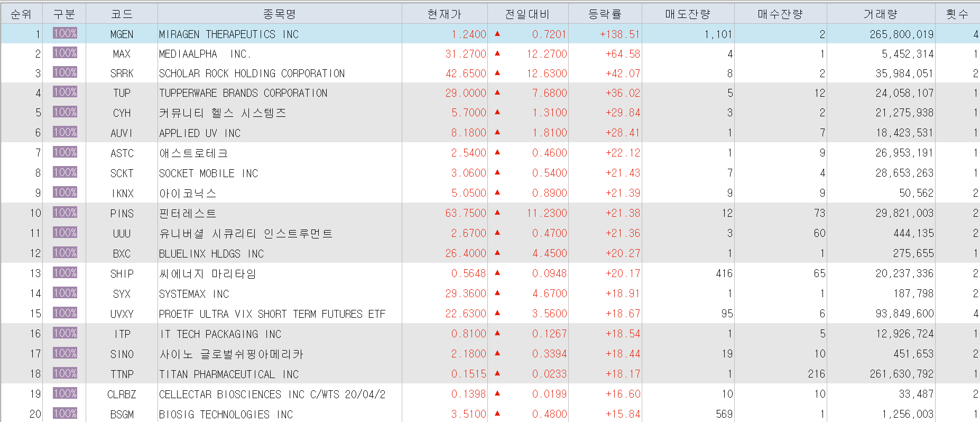Select TITAN PHARMACEUTICAL INC name
The height and width of the screenshot is (422, 980).
click(x=229, y=374)
